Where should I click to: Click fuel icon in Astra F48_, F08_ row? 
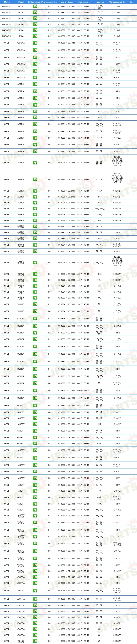[x=35, y=208]
